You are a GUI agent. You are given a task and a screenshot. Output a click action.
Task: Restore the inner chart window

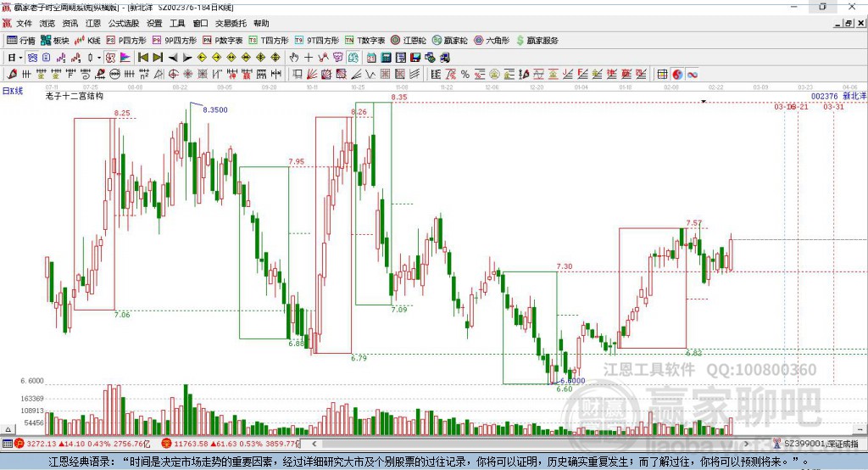click(849, 23)
